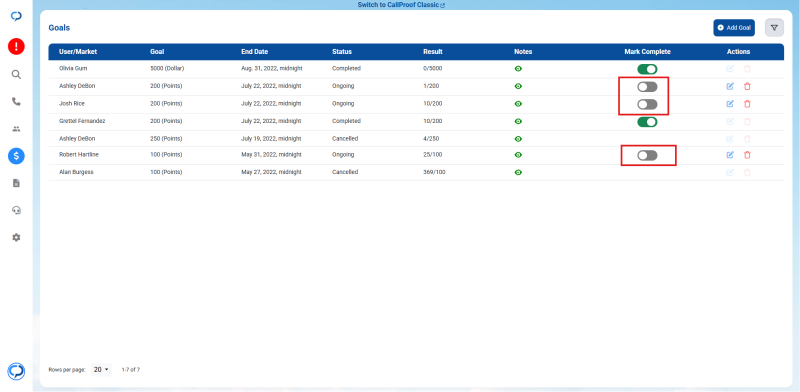Open the phone calls sidebar icon
The width and height of the screenshot is (800, 392).
pyautogui.click(x=16, y=102)
